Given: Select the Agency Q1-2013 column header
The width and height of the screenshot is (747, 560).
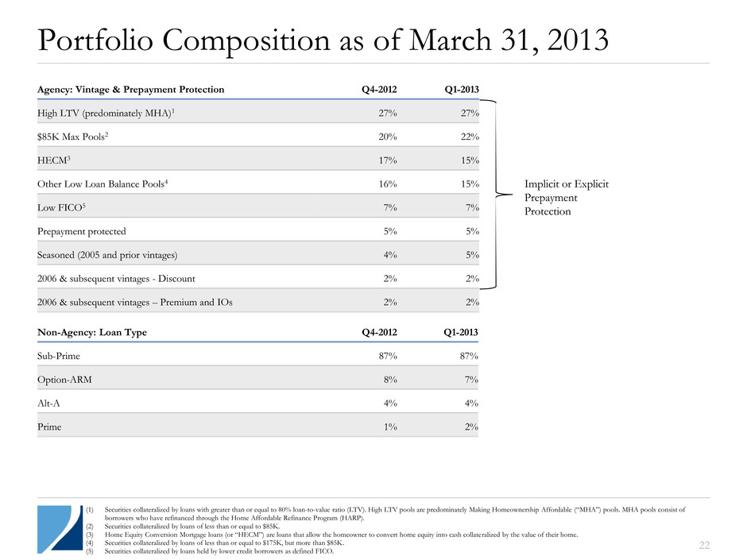Looking at the screenshot, I should tap(461, 90).
